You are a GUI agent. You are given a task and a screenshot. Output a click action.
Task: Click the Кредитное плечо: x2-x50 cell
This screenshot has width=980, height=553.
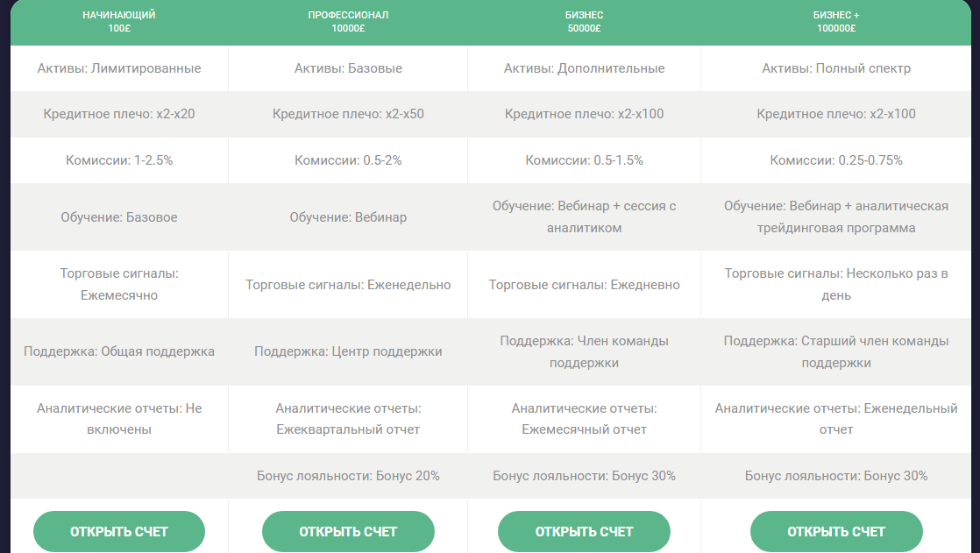tap(348, 114)
